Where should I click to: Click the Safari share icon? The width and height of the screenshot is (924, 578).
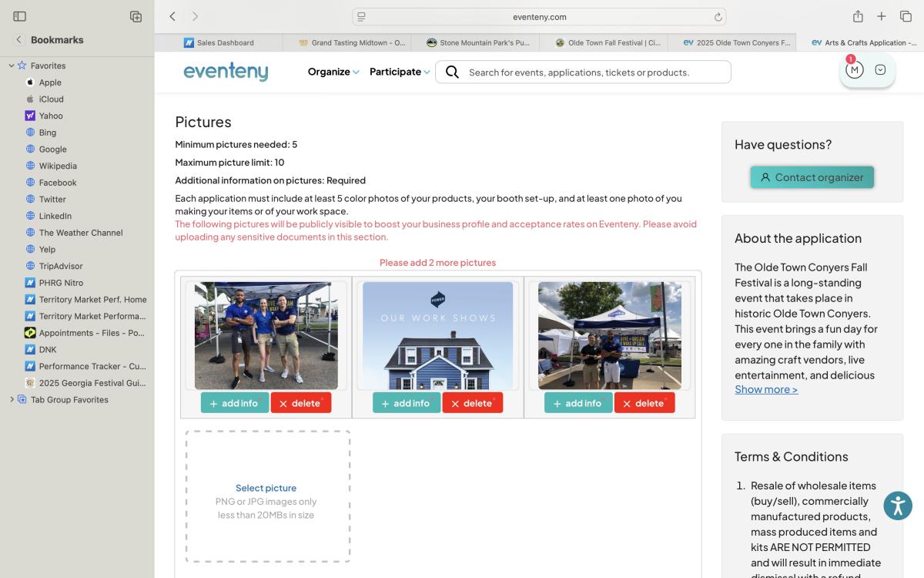[858, 16]
